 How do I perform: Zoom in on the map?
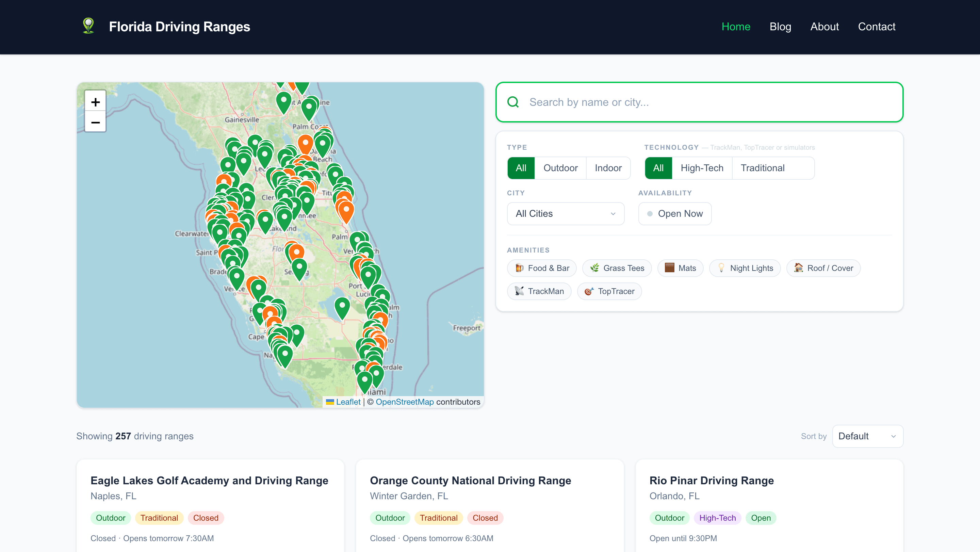(95, 101)
